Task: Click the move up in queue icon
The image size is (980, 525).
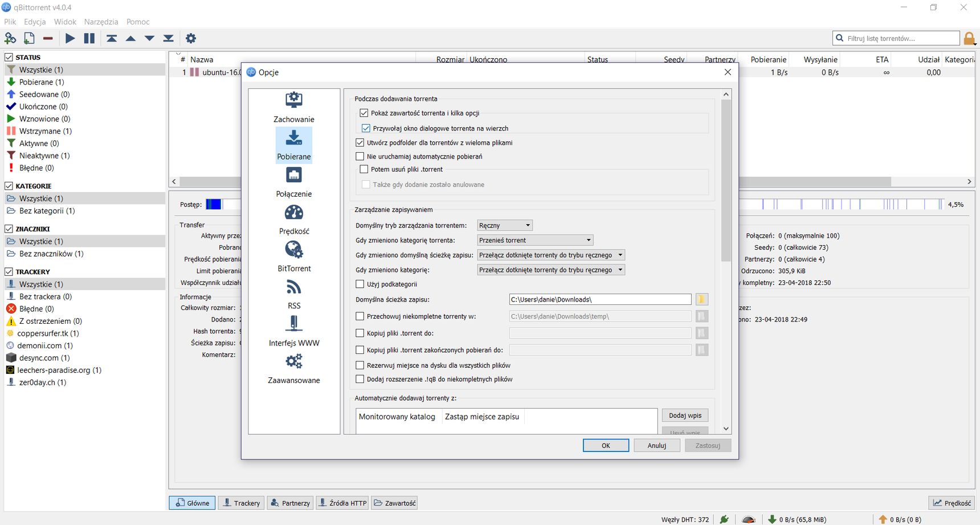Action: click(130, 38)
